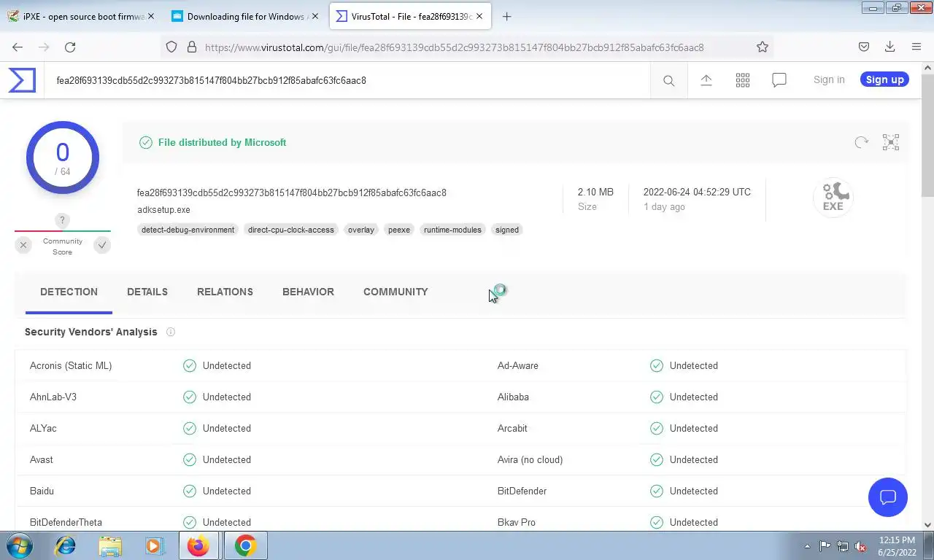Show info for Security Vendors' Analysis
Image resolution: width=934 pixels, height=560 pixels.
pos(171,332)
